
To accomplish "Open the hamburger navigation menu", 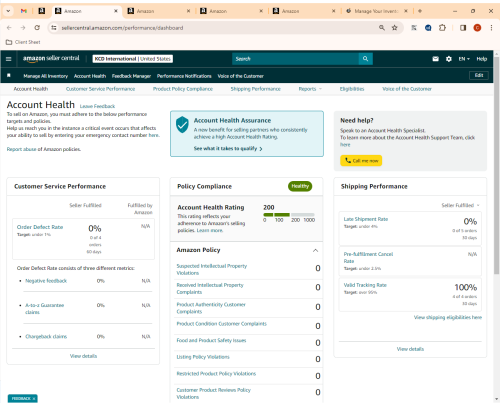I will click(9, 59).
